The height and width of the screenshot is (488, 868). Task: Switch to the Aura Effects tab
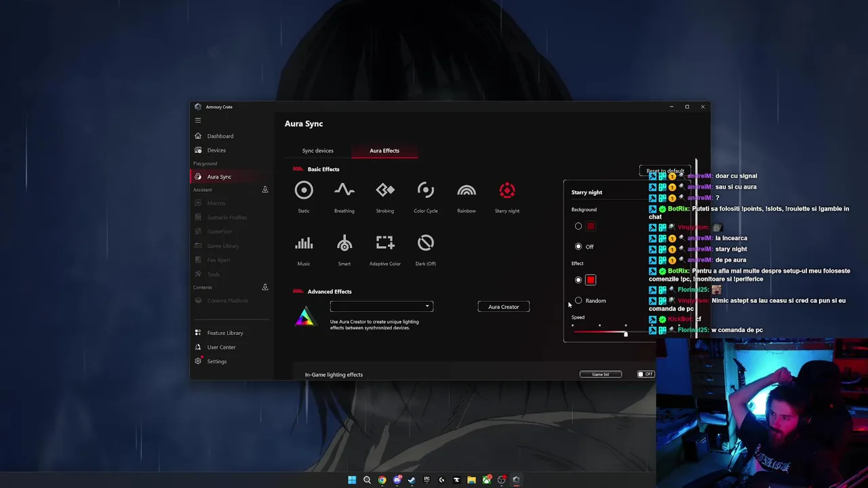pos(384,150)
